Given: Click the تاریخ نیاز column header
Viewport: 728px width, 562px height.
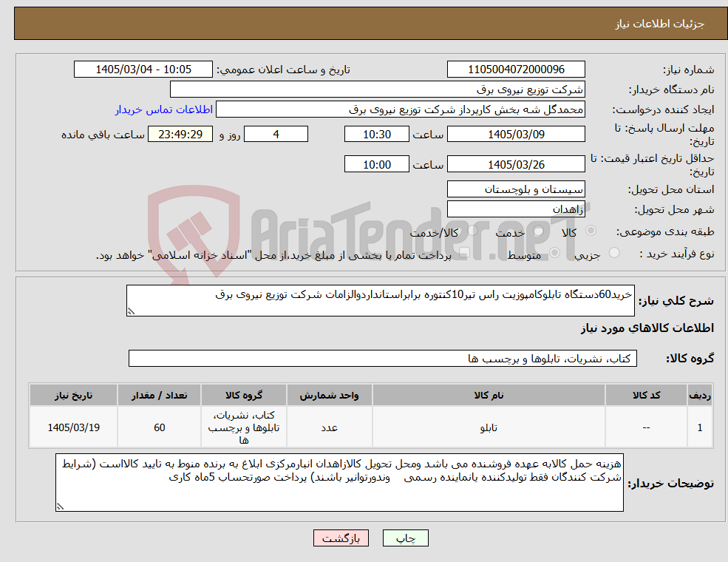Looking at the screenshot, I should pyautogui.click(x=73, y=396).
